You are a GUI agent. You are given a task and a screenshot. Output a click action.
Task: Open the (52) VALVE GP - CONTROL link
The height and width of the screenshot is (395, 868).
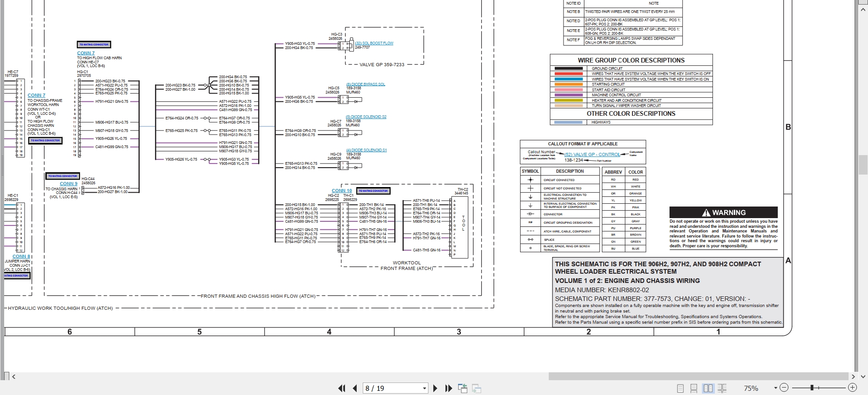pos(592,155)
